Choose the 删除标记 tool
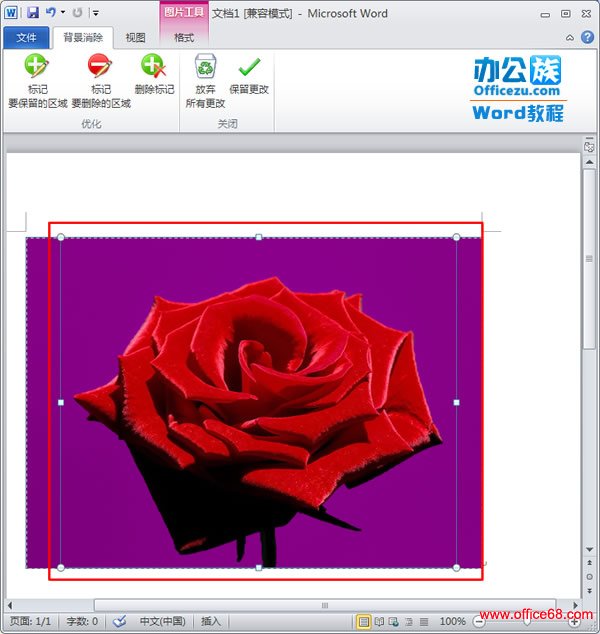 (154, 75)
